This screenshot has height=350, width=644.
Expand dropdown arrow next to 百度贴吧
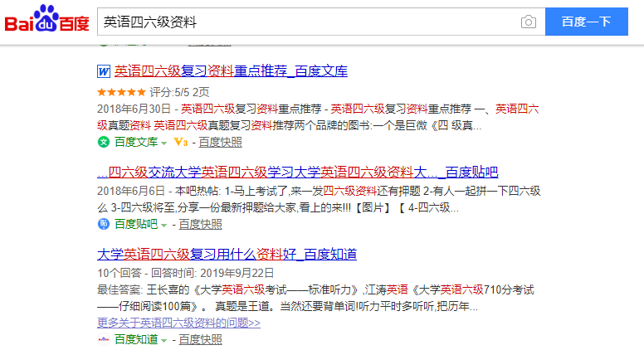coord(163,226)
